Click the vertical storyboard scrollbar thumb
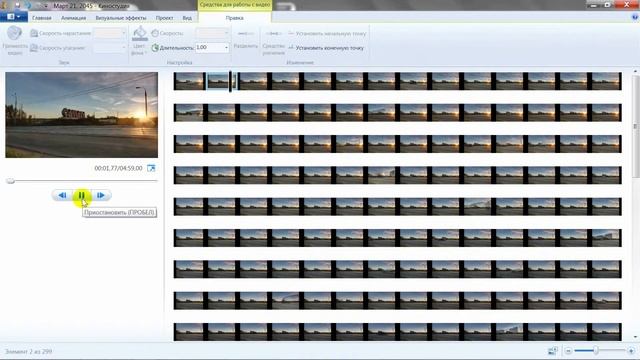Image resolution: width=640 pixels, height=360 pixels. [636, 127]
